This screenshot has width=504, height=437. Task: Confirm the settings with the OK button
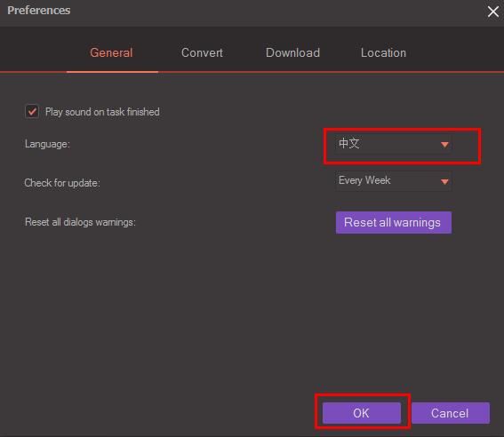362,413
